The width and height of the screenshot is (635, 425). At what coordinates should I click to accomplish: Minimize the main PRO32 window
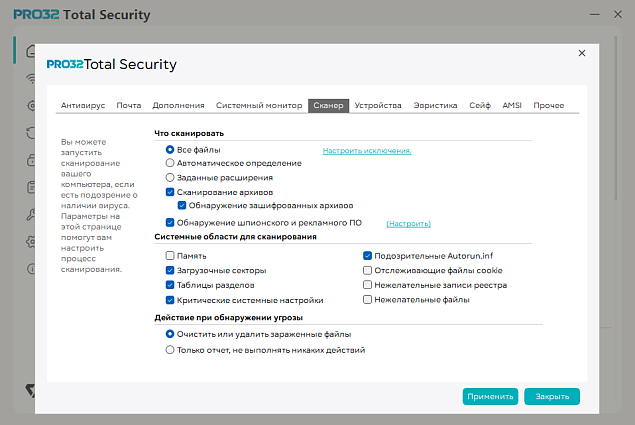tap(595, 15)
